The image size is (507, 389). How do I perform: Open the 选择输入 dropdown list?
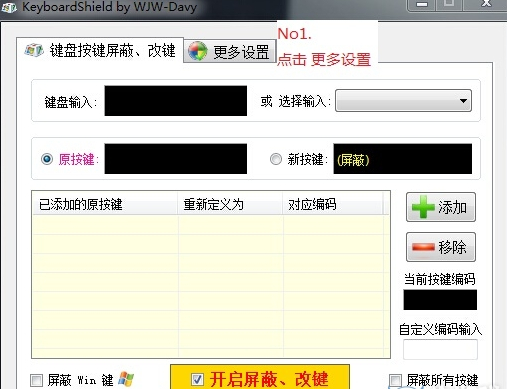coord(403,100)
